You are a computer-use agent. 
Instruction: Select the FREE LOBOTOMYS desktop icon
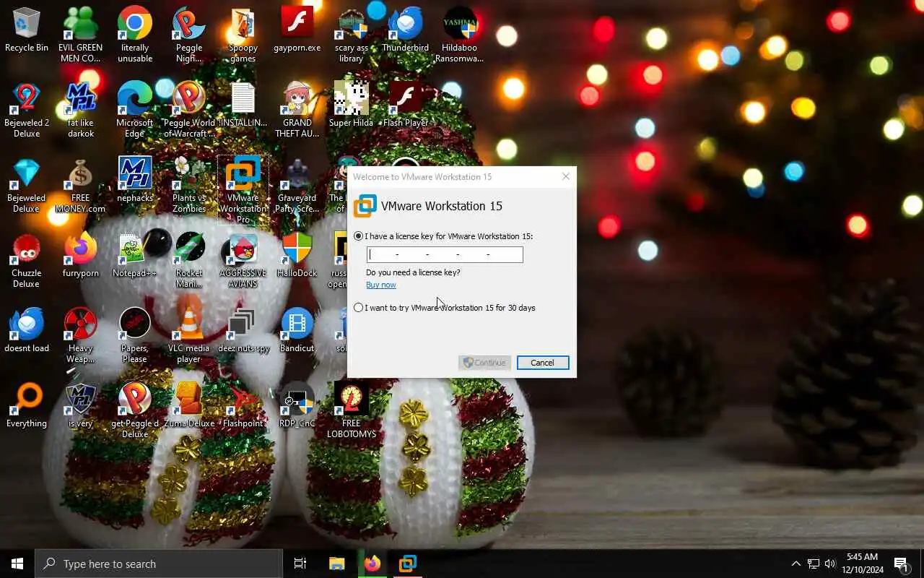(x=352, y=410)
